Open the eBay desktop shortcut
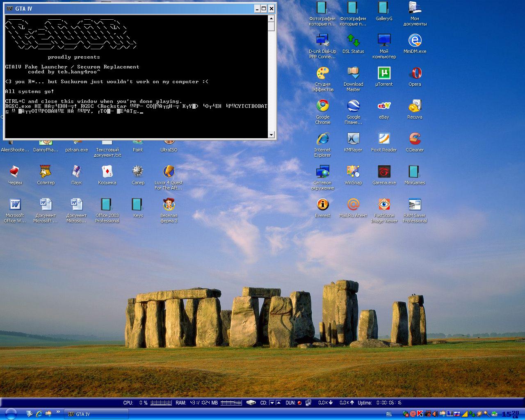 [384, 110]
